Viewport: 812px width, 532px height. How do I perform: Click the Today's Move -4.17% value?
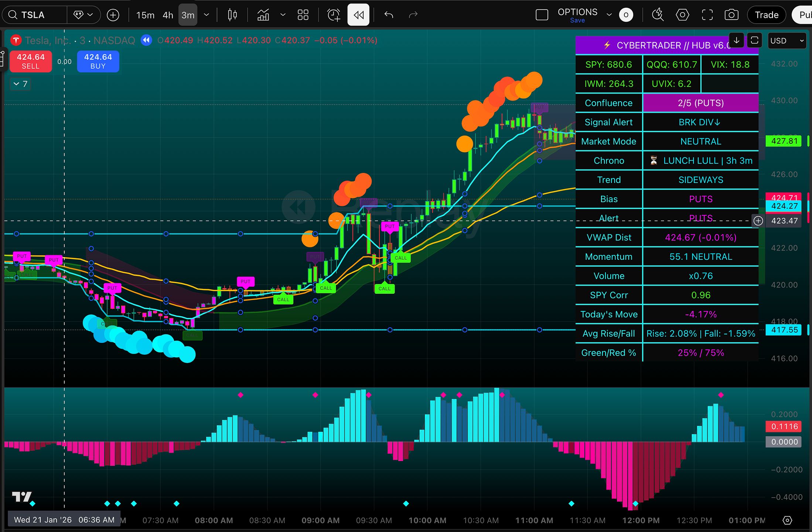(x=701, y=314)
